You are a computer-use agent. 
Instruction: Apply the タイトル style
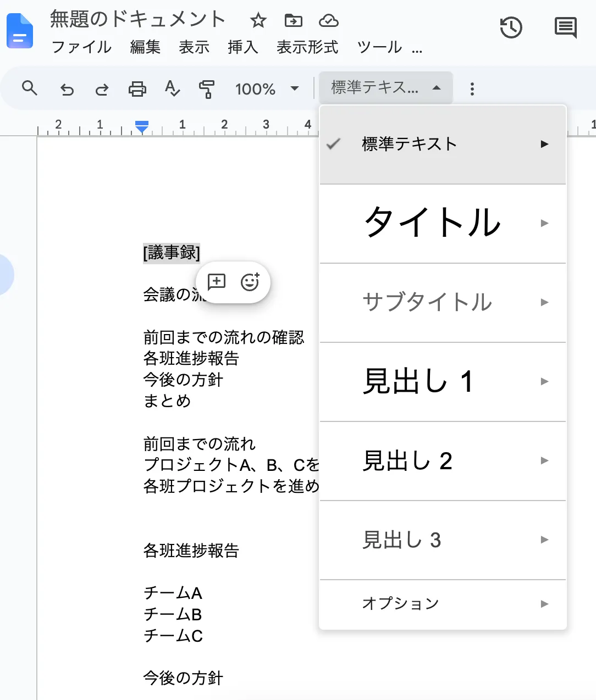pos(443,224)
